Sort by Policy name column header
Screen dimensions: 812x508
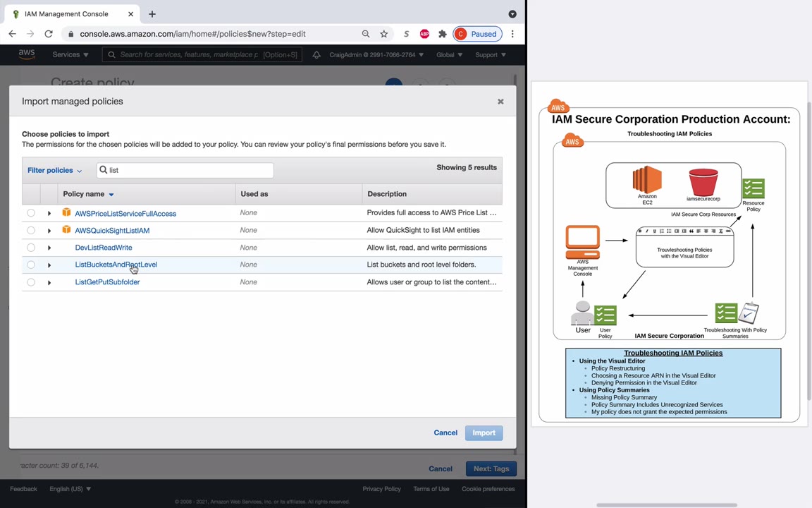click(x=88, y=194)
